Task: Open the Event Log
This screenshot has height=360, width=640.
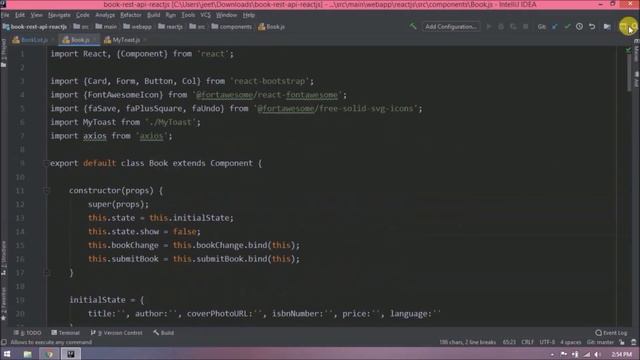Action: pyautogui.click(x=611, y=333)
